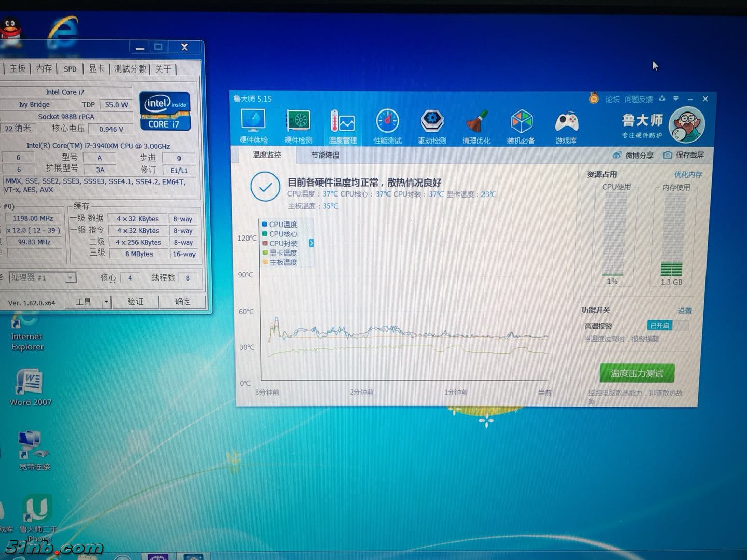The height and width of the screenshot is (560, 747).
Task: Start the 温度压力测试 stress test
Action: tap(637, 373)
